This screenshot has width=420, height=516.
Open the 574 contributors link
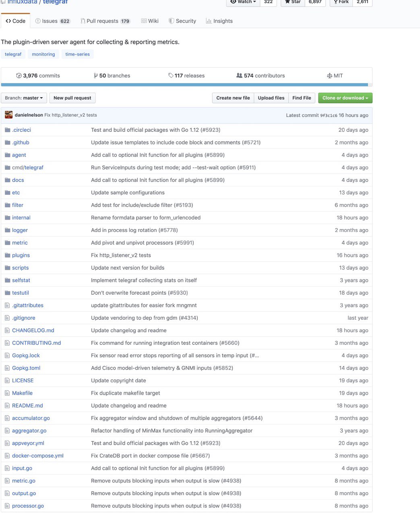[261, 75]
